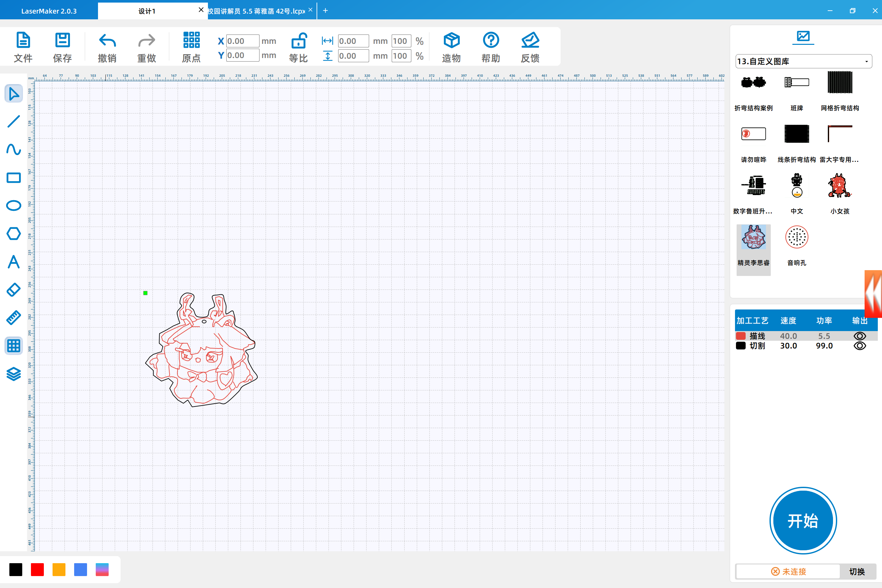Open the 文件 file menu
Viewport: 882px width, 588px height.
(23, 47)
